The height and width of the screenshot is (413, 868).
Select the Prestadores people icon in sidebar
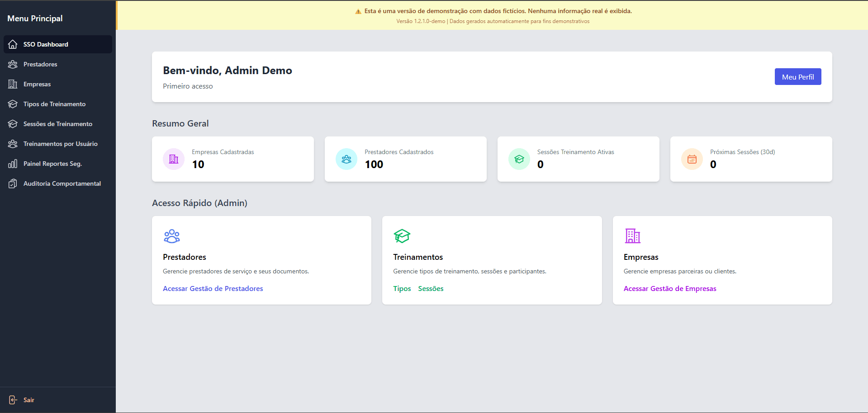pos(13,64)
